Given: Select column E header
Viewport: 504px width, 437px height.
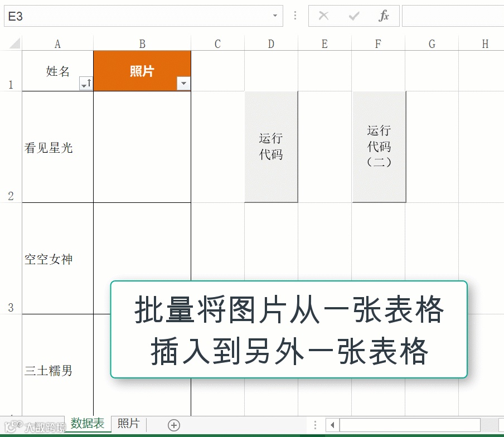Looking at the screenshot, I should [x=324, y=43].
